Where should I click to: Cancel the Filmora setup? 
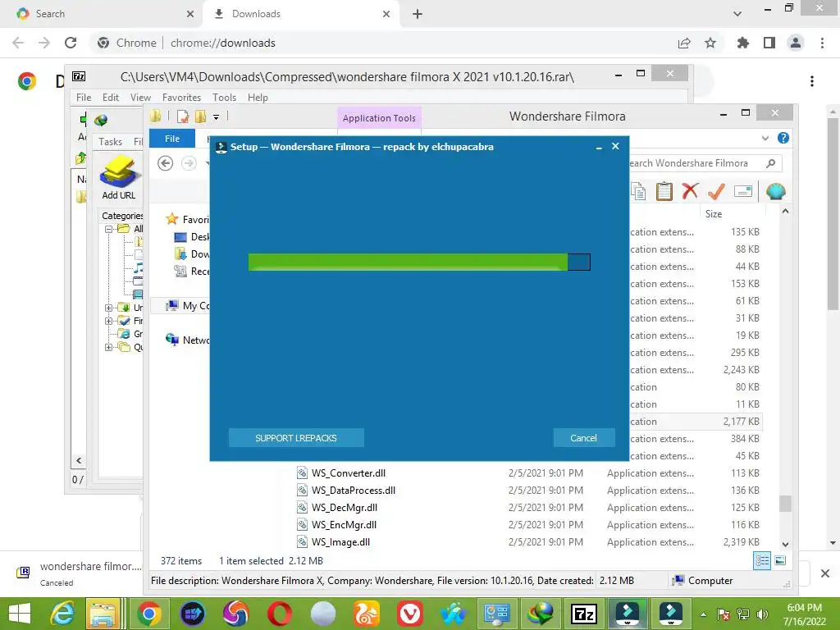[583, 438]
